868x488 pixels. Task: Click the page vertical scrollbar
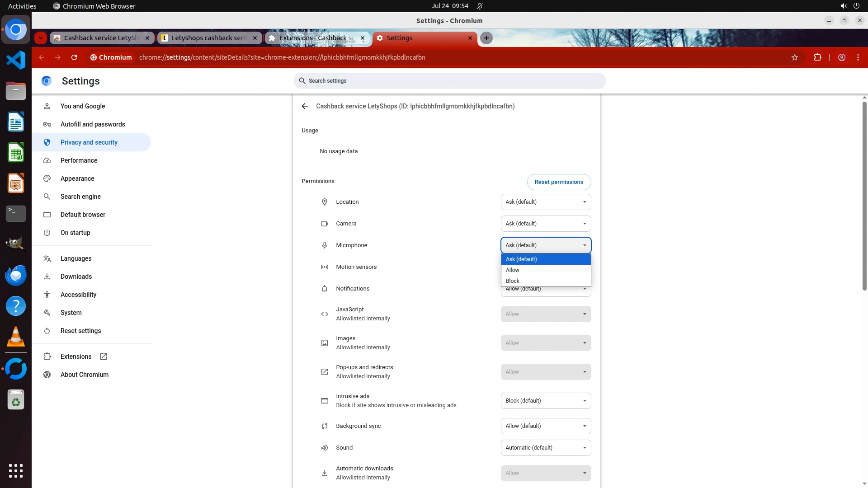[864, 197]
